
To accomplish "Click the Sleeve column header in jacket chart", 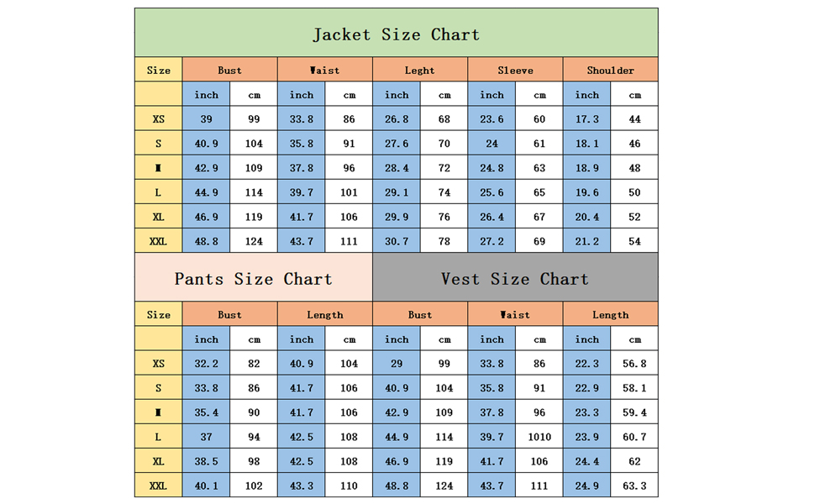I will pyautogui.click(x=515, y=70).
